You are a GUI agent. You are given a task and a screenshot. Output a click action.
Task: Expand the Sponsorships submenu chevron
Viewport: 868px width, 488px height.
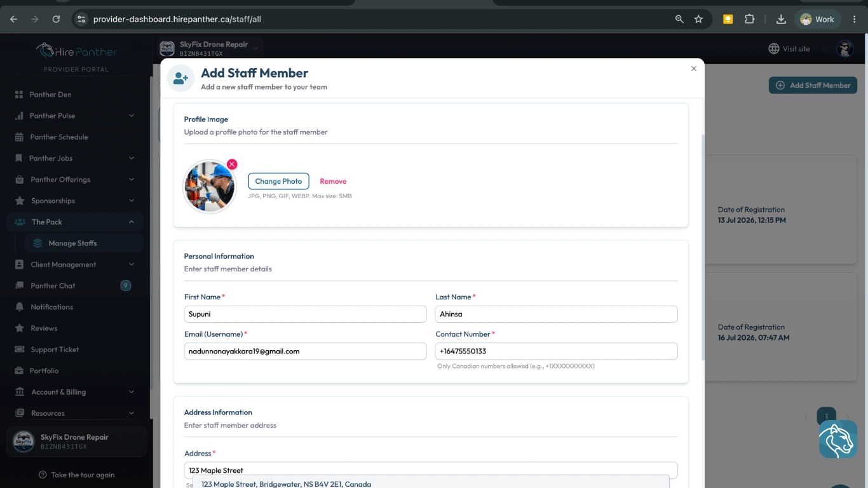pos(132,201)
